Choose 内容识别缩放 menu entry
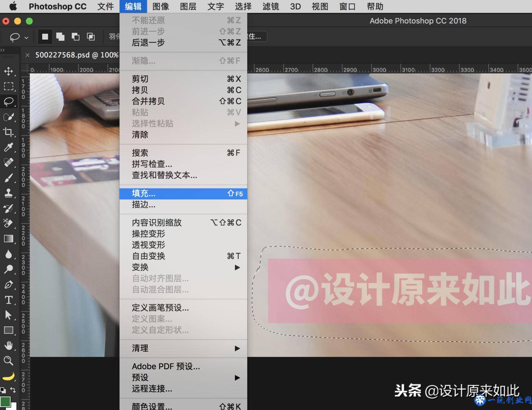 [x=183, y=223]
